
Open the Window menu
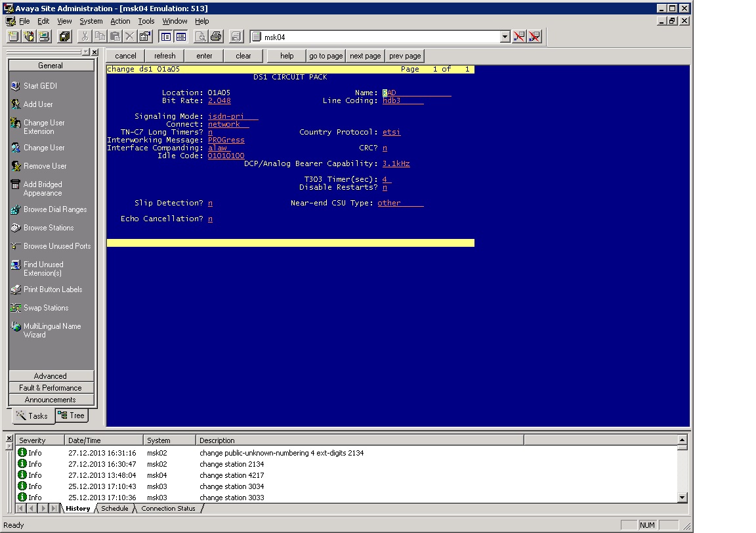(175, 21)
